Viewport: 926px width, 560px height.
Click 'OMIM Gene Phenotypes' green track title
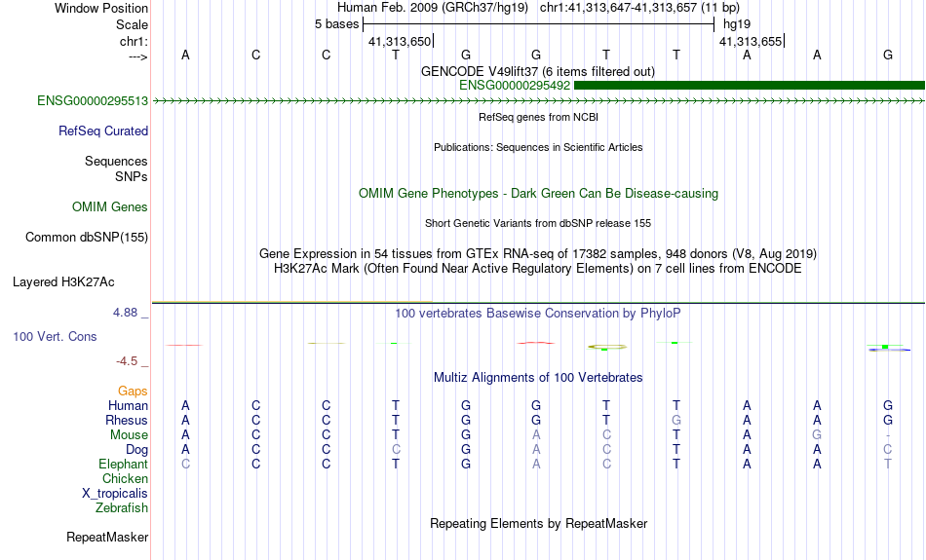coord(538,194)
